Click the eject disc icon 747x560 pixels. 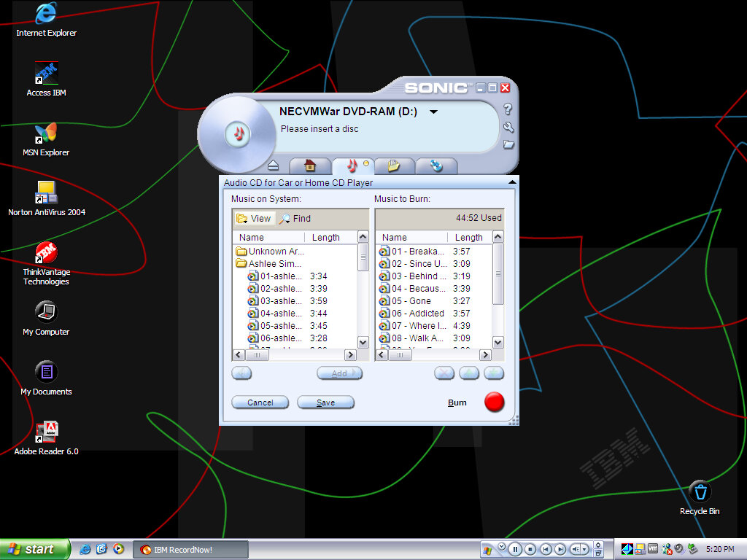point(274,166)
